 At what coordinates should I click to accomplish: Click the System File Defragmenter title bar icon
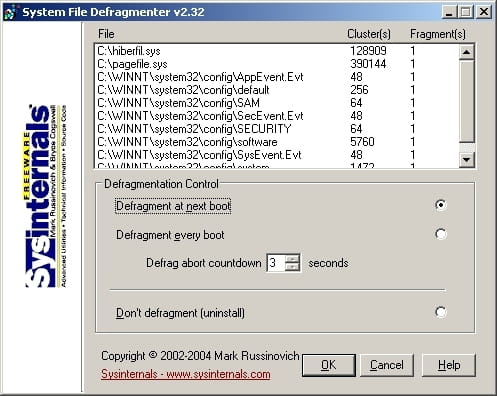point(10,12)
